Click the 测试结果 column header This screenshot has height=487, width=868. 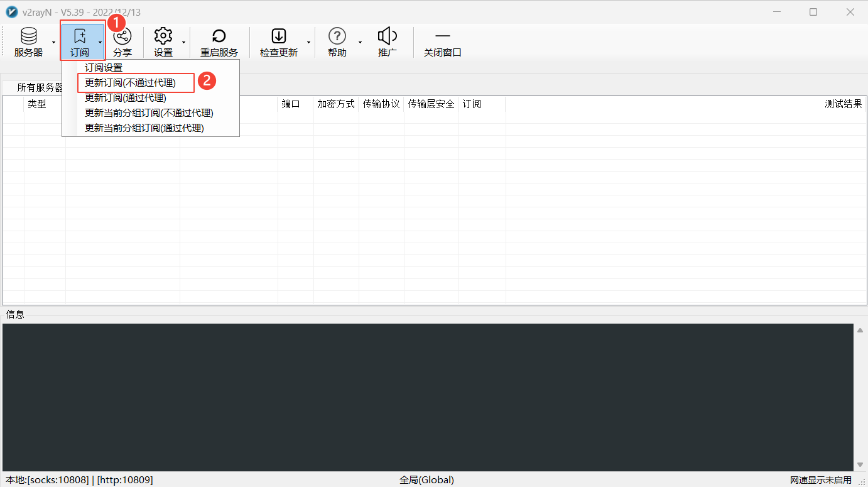[842, 104]
